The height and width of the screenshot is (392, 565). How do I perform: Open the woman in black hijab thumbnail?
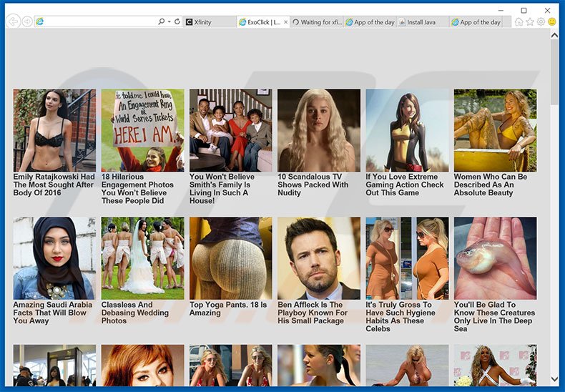(54, 258)
